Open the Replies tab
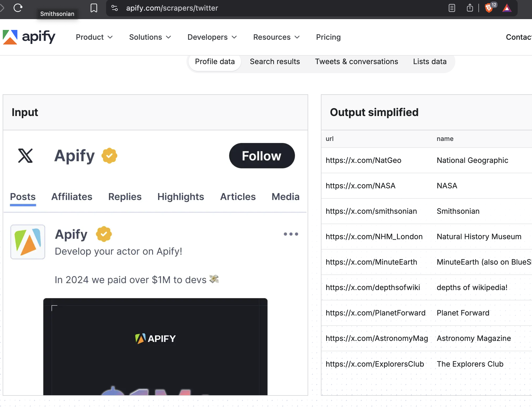The image size is (532, 409). 125,197
